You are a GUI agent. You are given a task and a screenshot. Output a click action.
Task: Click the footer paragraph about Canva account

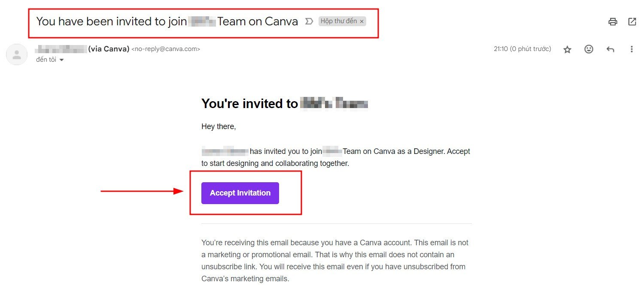pyautogui.click(x=335, y=260)
